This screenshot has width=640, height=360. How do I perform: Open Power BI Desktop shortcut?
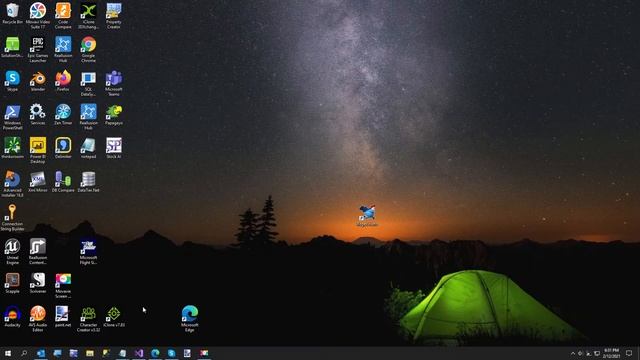[x=38, y=151]
